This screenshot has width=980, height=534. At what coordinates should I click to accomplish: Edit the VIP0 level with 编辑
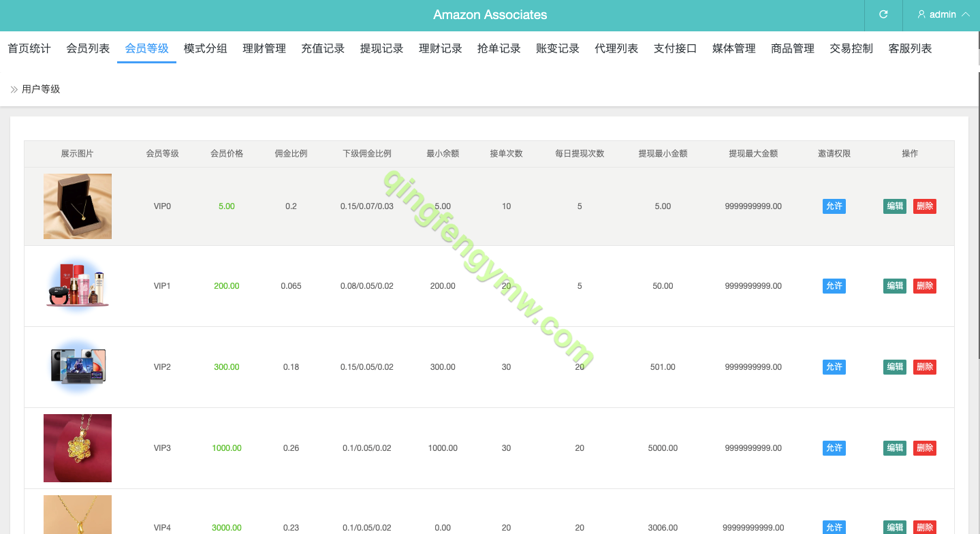pyautogui.click(x=895, y=206)
